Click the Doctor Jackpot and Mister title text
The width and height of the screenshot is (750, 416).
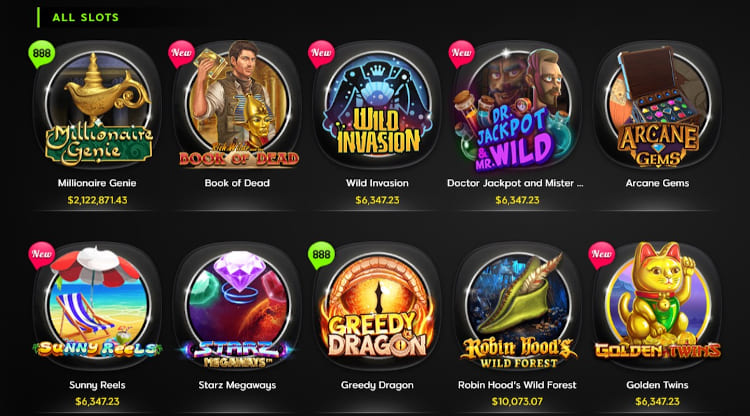515,183
